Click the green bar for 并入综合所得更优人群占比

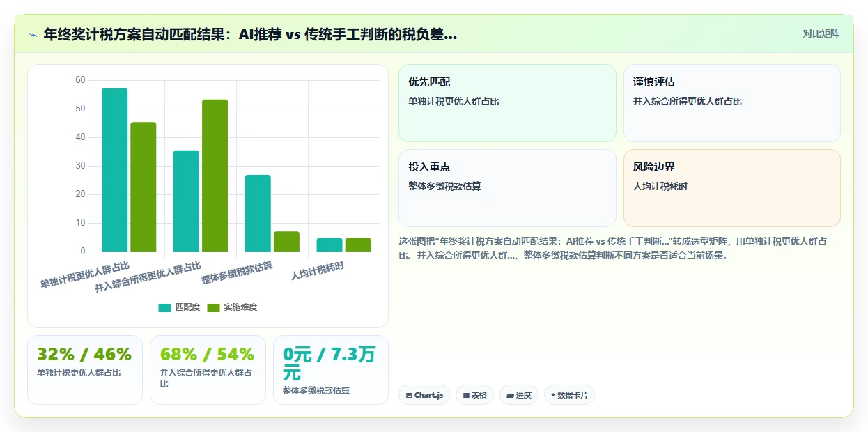tap(215, 176)
